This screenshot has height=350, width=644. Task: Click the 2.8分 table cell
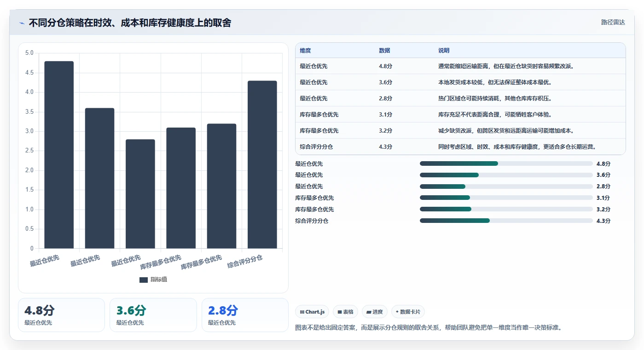(385, 99)
